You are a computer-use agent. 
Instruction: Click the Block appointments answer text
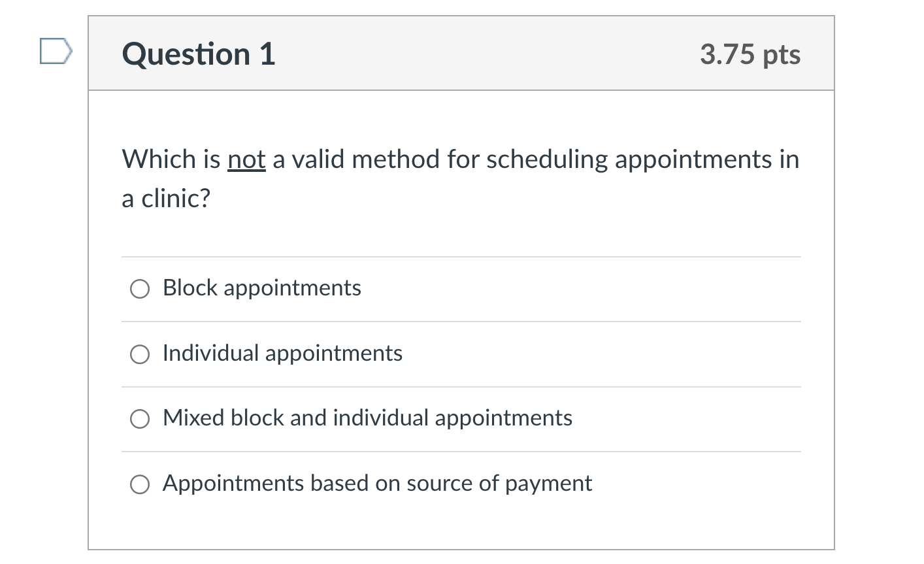click(261, 288)
